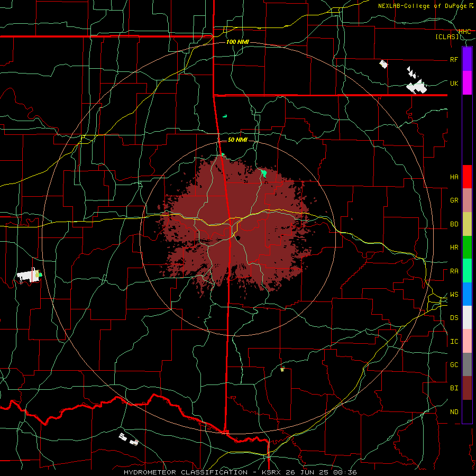
Task: Click the HA red legend swatch
Action: point(467,177)
